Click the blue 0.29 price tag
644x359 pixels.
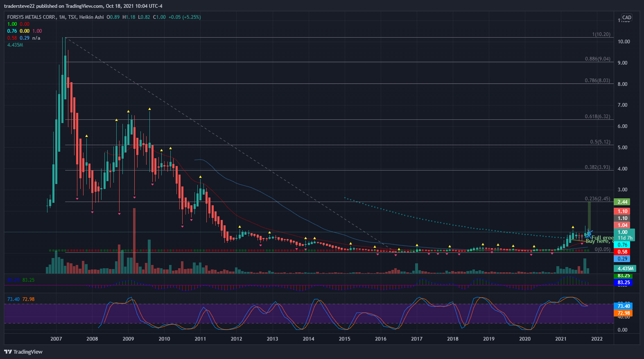click(622, 259)
